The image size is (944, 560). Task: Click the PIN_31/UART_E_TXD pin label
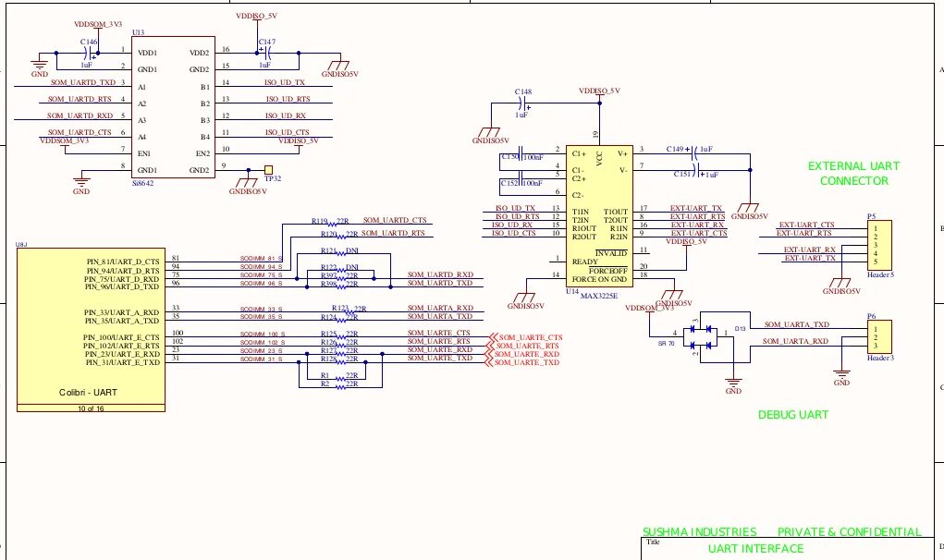point(123,363)
